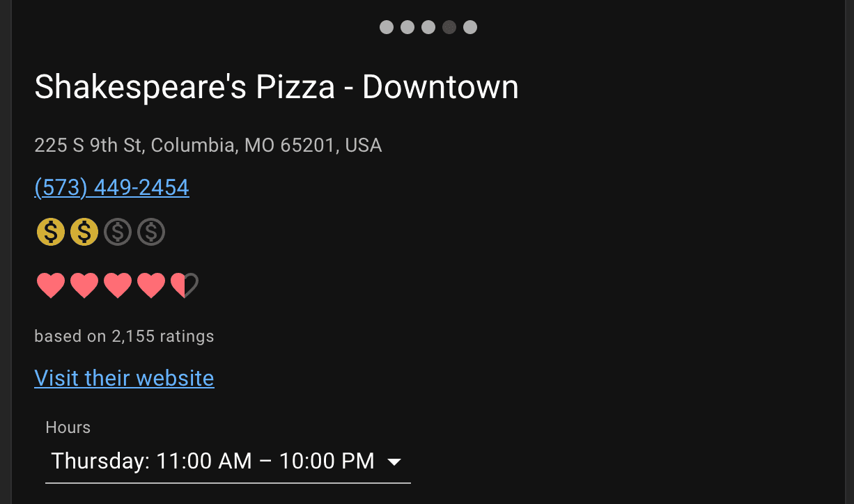854x504 pixels.
Task: Open the hours disclosure arrow
Action: tap(395, 461)
